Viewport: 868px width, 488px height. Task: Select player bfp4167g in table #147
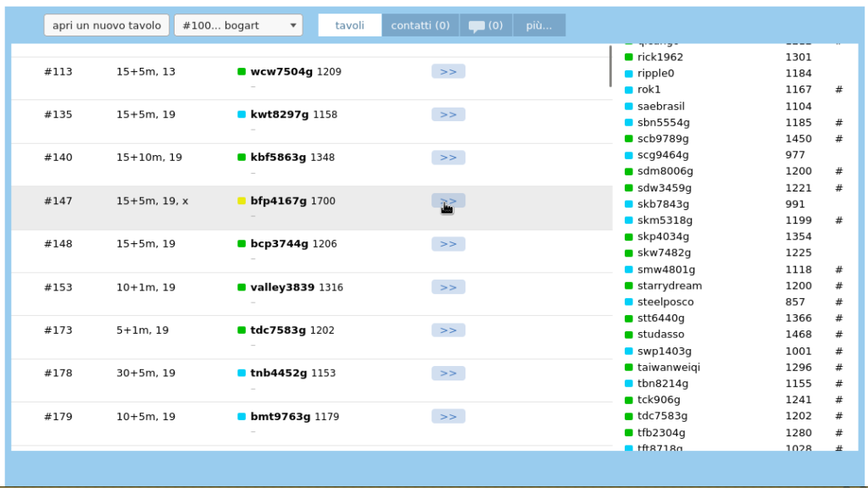coord(278,202)
